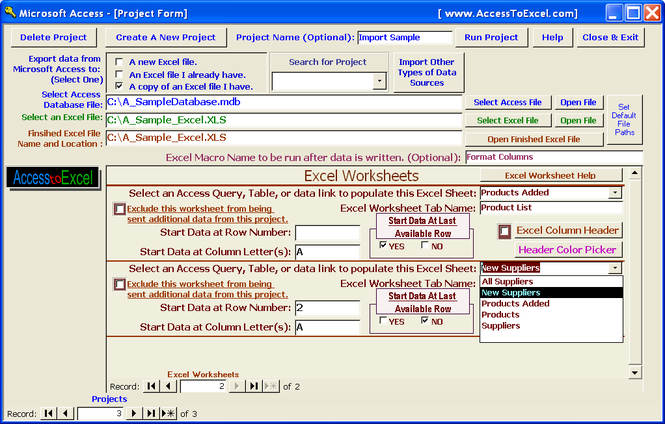Click Start Data At Last Available Row for New Suppliers
The width and height of the screenshot is (665, 424).
pyautogui.click(x=422, y=302)
